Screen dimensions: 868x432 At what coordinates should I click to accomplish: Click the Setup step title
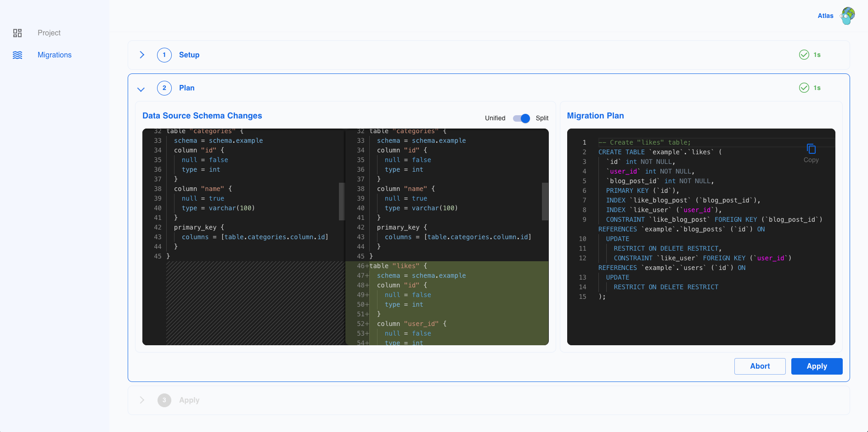coord(189,55)
